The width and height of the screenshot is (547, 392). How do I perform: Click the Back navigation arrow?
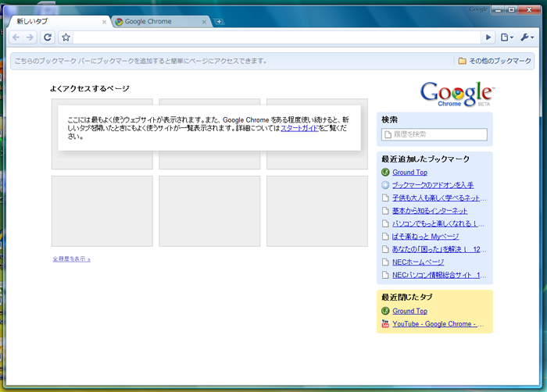click(16, 37)
